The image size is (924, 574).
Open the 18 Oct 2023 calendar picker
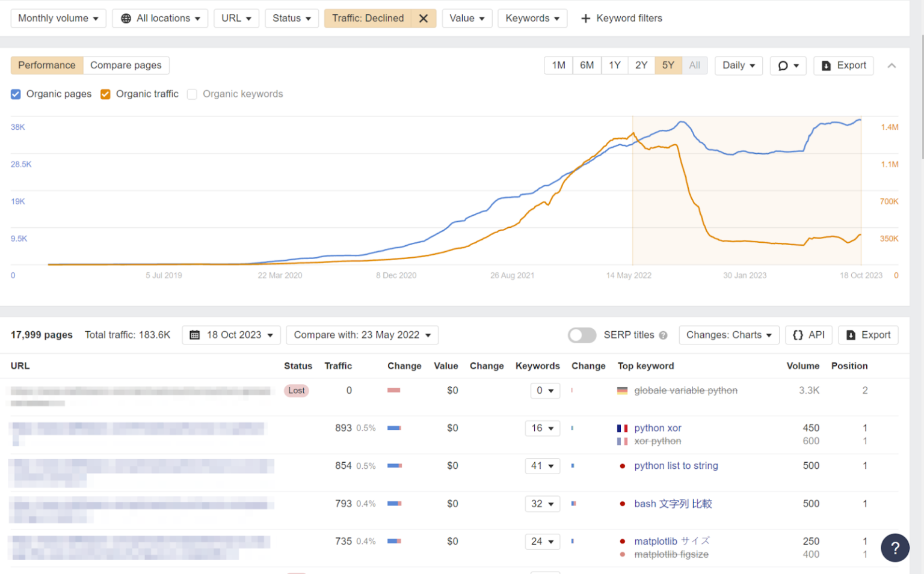(x=232, y=335)
